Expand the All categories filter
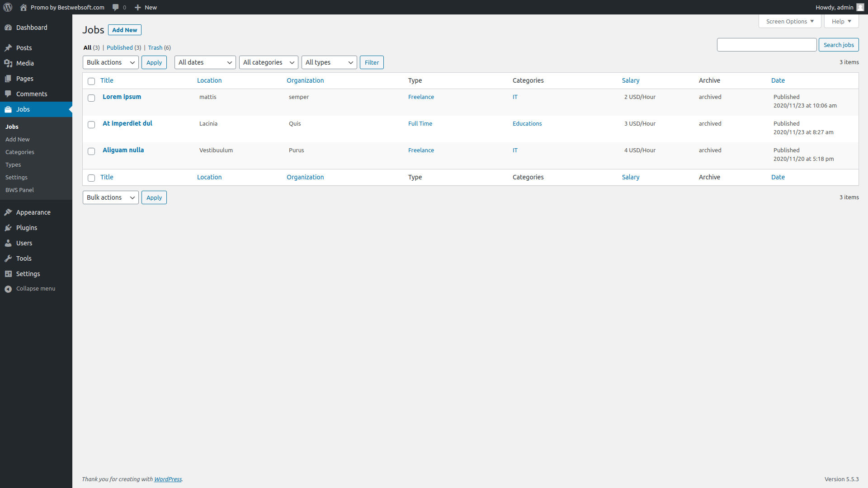Image resolution: width=868 pixels, height=488 pixels. click(x=268, y=62)
